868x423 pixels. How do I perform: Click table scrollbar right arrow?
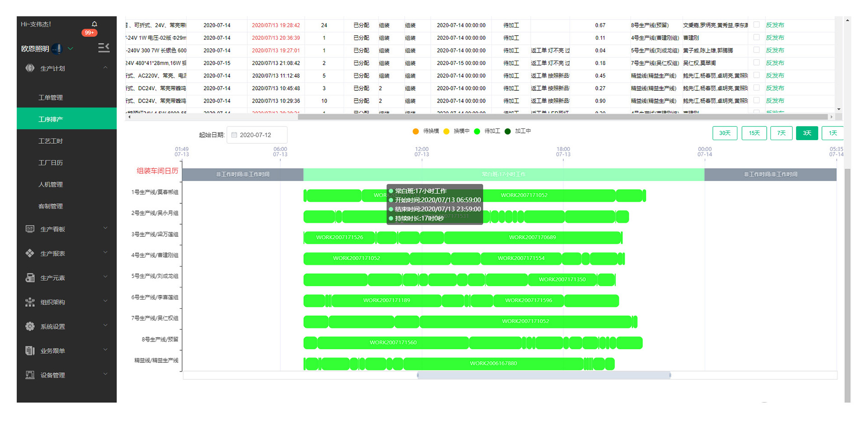(x=831, y=117)
